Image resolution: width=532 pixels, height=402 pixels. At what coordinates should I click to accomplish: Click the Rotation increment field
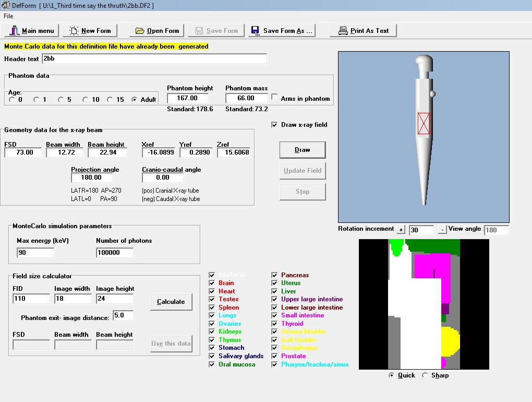421,230
